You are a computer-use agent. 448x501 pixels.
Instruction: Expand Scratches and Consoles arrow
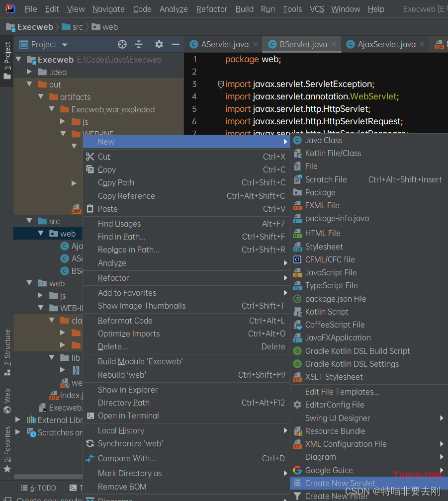[18, 432]
